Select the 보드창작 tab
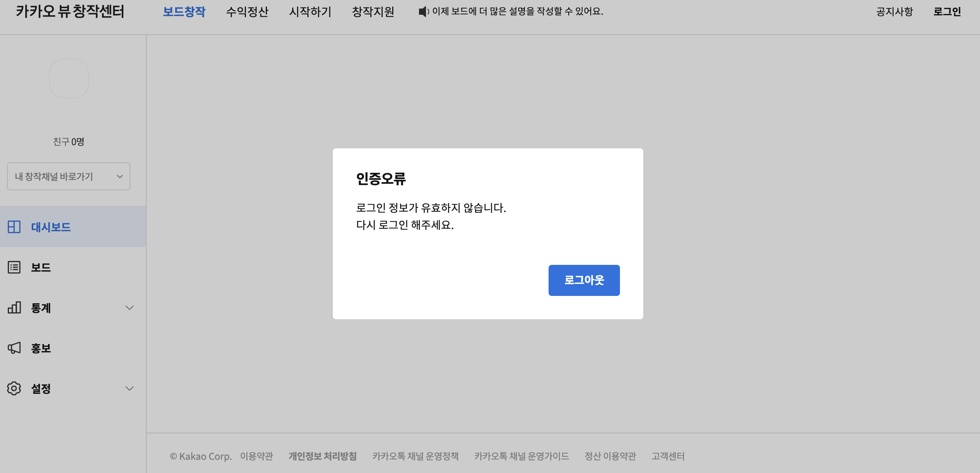 pyautogui.click(x=184, y=12)
